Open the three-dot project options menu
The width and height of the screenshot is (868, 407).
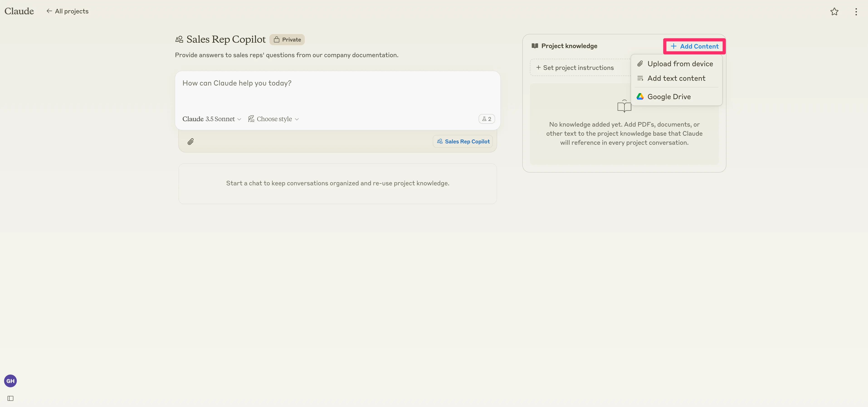point(856,12)
